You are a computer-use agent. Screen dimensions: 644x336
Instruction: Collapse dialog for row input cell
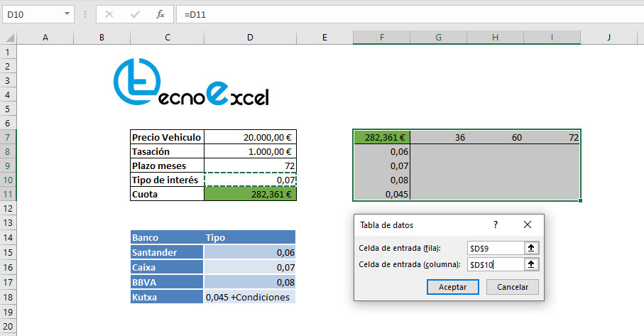pyautogui.click(x=531, y=248)
